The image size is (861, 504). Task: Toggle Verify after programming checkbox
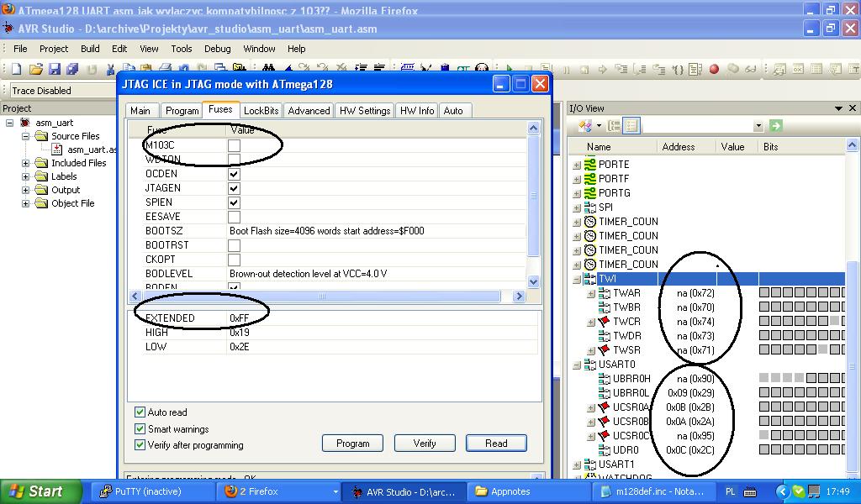tap(140, 444)
